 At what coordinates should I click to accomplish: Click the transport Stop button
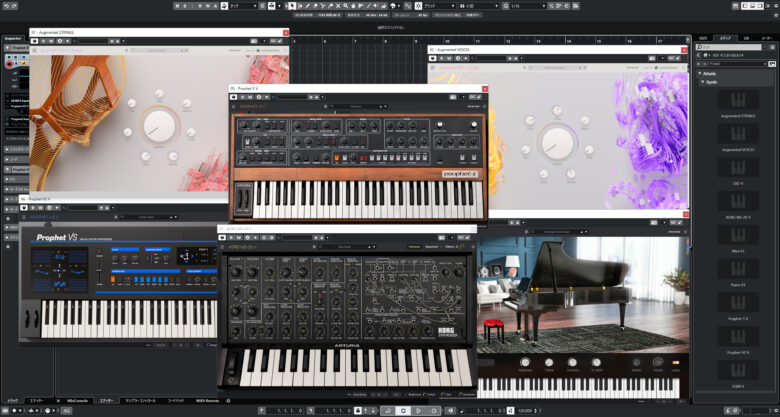[x=403, y=411]
